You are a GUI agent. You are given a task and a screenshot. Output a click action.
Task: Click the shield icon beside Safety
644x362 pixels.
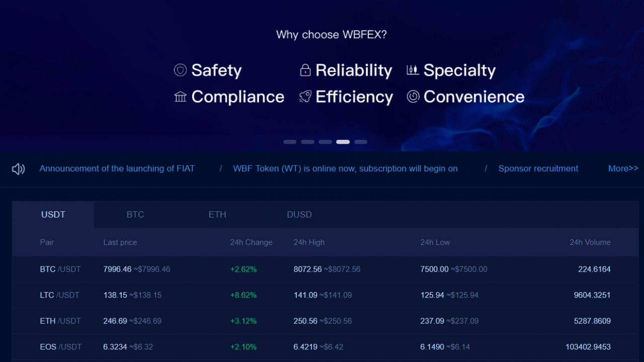coord(180,70)
